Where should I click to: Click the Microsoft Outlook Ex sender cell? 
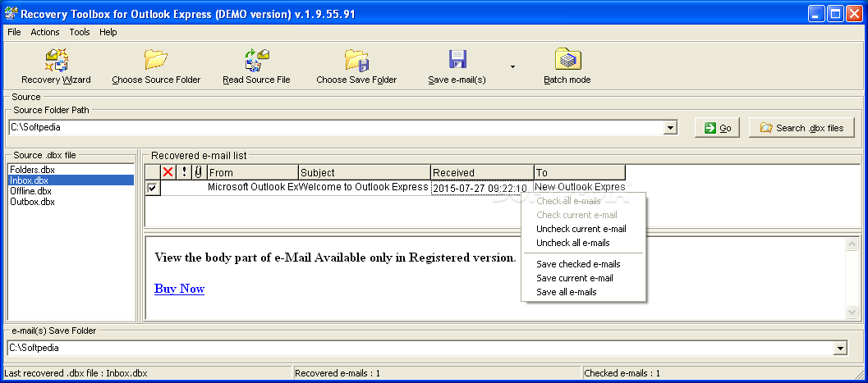tap(252, 187)
